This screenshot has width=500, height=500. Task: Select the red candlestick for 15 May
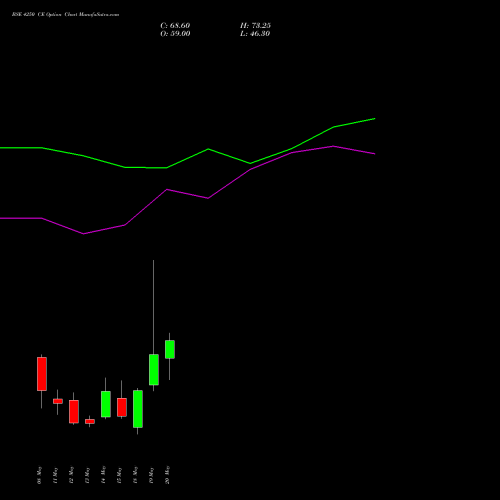122,407
